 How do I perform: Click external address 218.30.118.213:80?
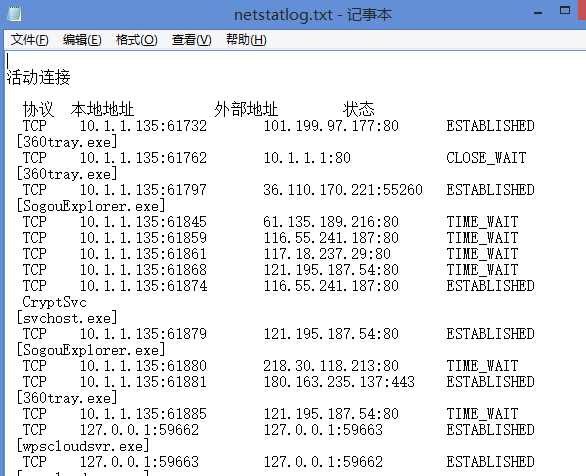(331, 366)
